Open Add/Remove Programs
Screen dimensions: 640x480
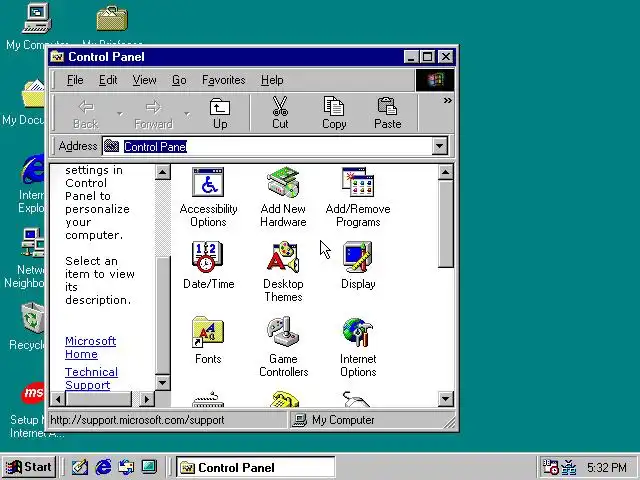point(358,197)
